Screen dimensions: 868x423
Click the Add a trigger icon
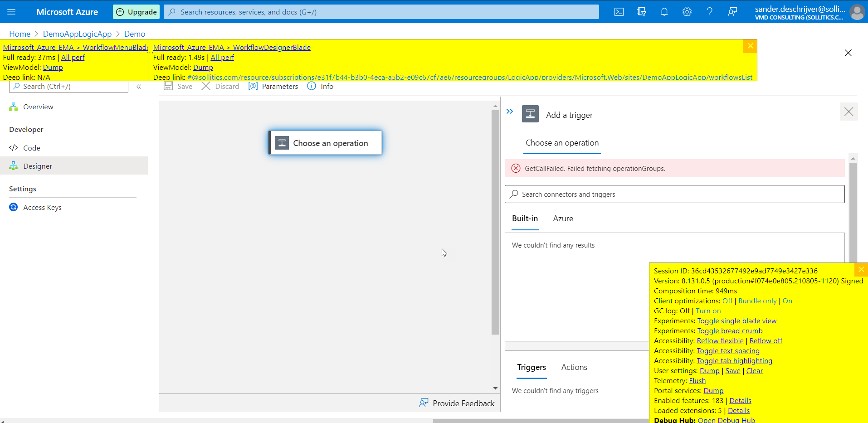click(x=530, y=114)
